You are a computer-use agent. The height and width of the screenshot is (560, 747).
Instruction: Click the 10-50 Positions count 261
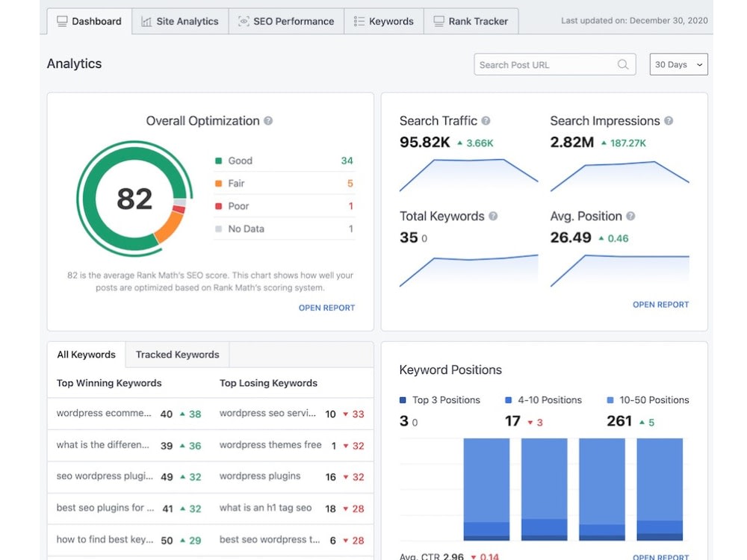coord(619,421)
